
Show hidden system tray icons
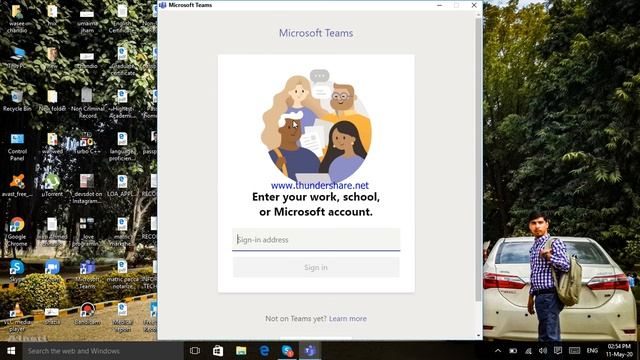pyautogui.click(x=498, y=351)
